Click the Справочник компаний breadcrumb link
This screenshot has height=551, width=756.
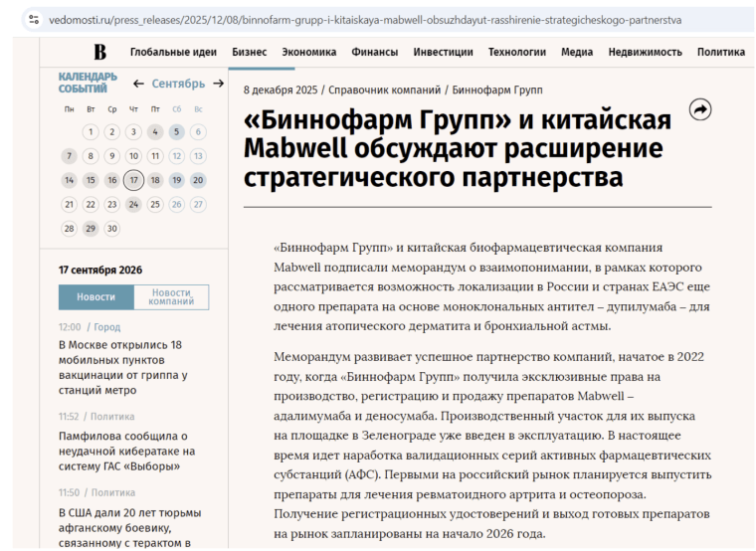(384, 91)
